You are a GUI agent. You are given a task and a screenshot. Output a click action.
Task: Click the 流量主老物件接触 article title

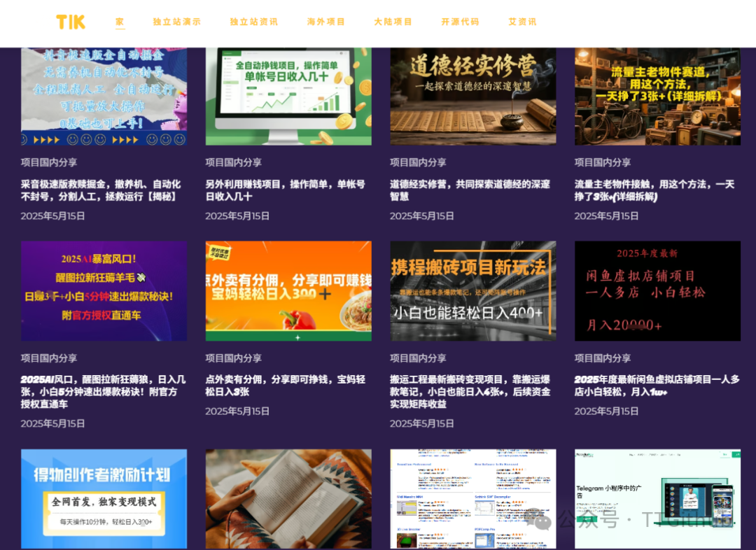[654, 190]
